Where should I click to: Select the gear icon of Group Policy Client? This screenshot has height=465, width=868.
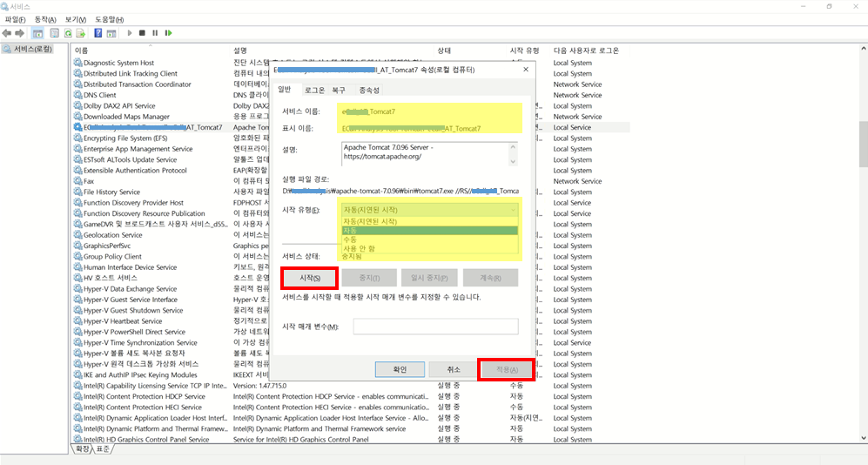coord(78,256)
